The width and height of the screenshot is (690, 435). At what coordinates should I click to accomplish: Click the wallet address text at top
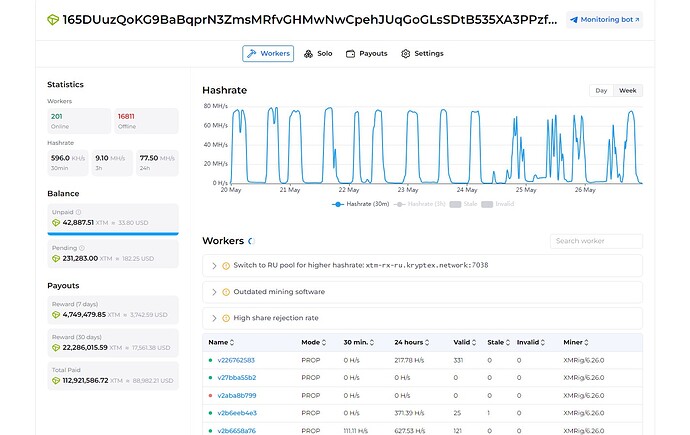[x=310, y=20]
